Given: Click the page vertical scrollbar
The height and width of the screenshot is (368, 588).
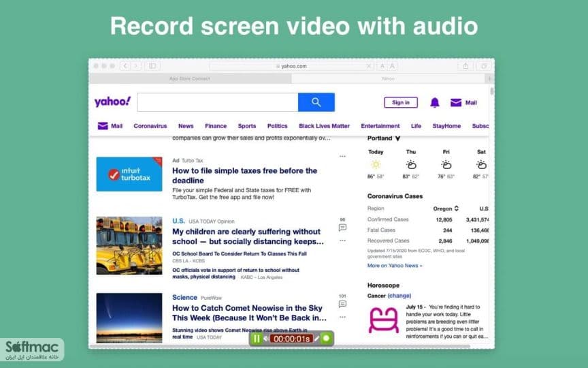Looking at the screenshot, I should coord(491,92).
